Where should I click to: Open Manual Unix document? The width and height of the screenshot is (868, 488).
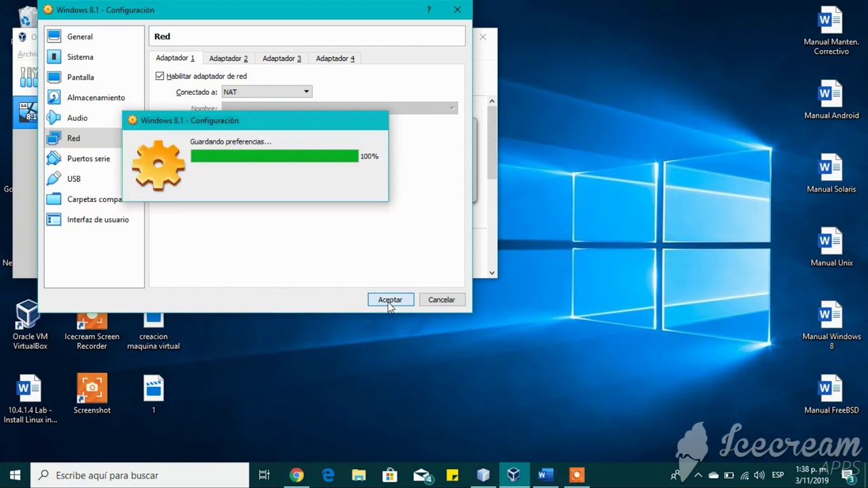(831, 247)
